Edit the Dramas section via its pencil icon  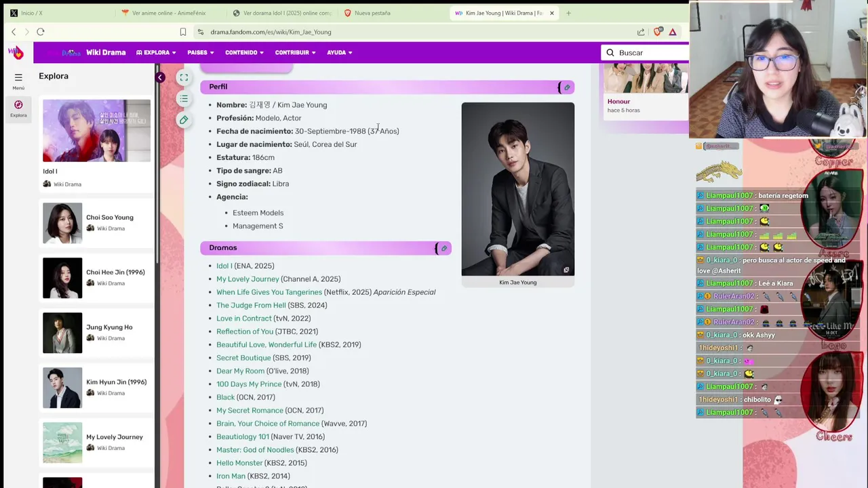pyautogui.click(x=443, y=248)
